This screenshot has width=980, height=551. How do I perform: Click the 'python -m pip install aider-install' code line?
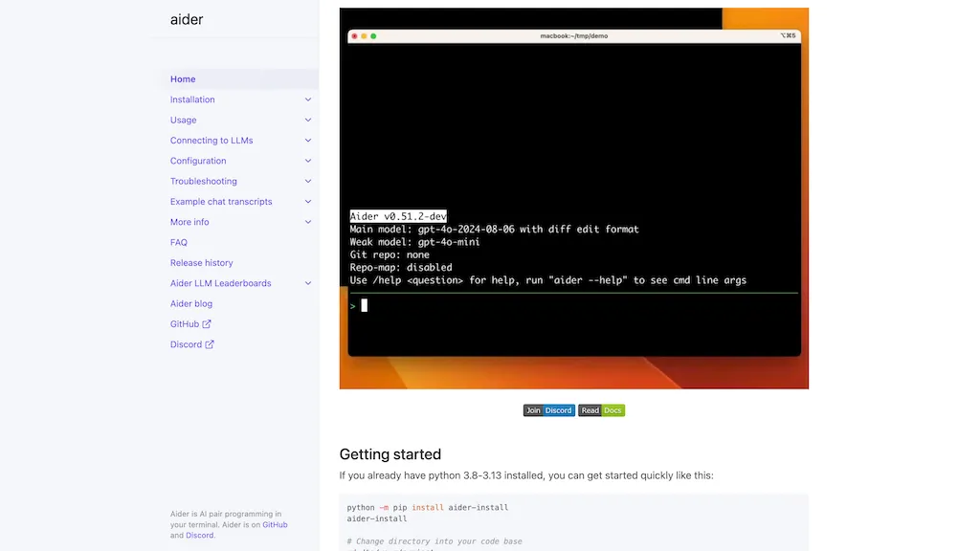(x=428, y=507)
